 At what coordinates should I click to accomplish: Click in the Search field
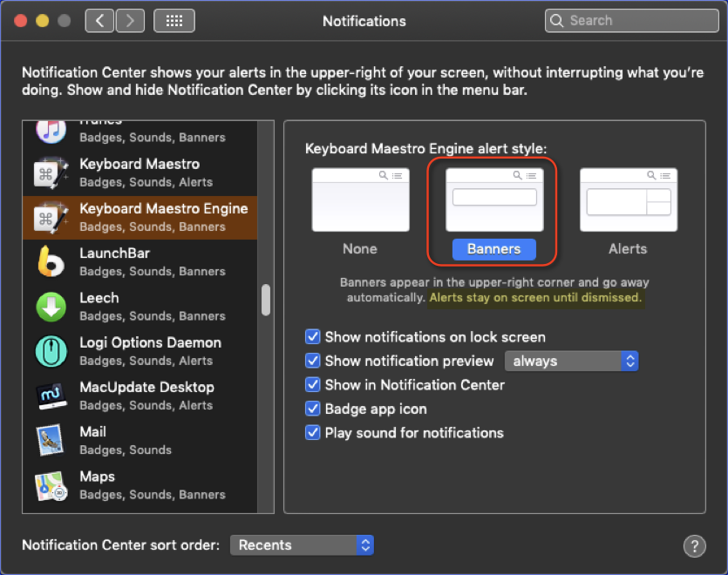632,20
